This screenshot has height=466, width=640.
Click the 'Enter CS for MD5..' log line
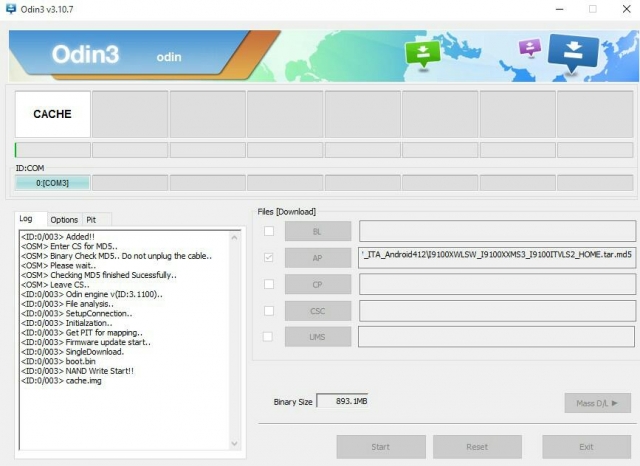(x=69, y=246)
